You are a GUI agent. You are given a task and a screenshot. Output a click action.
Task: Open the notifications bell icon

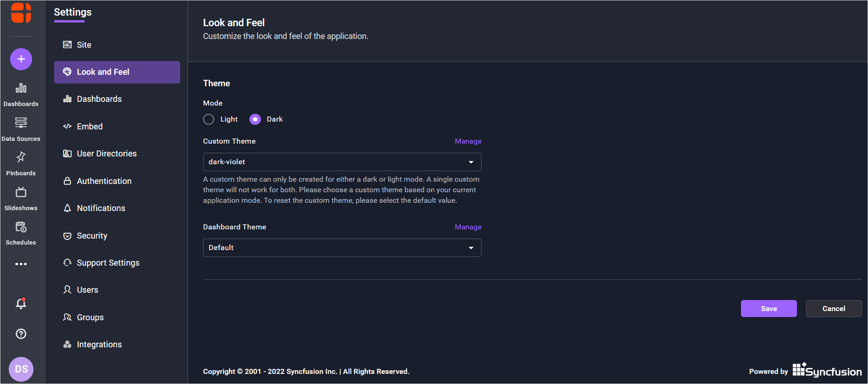21,303
